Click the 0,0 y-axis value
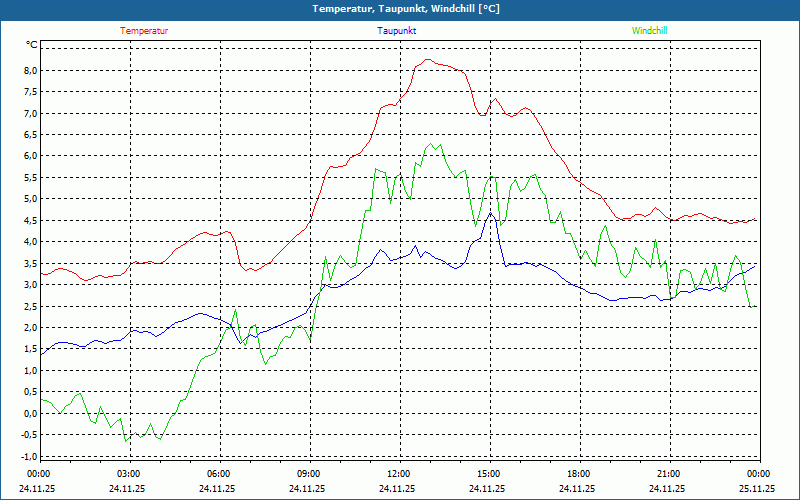 click(31, 413)
